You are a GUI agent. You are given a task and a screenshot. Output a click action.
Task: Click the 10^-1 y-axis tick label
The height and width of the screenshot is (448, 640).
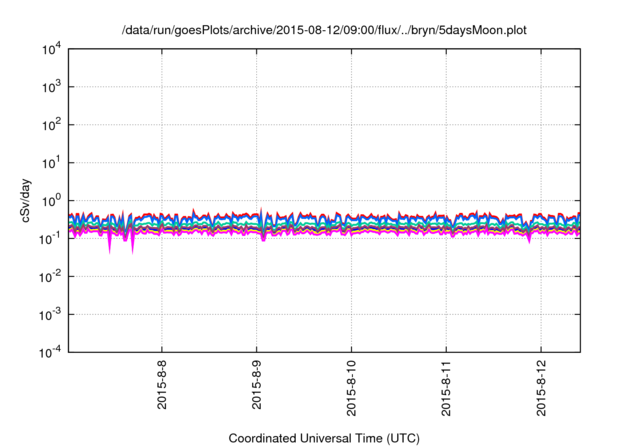pyautogui.click(x=50, y=239)
